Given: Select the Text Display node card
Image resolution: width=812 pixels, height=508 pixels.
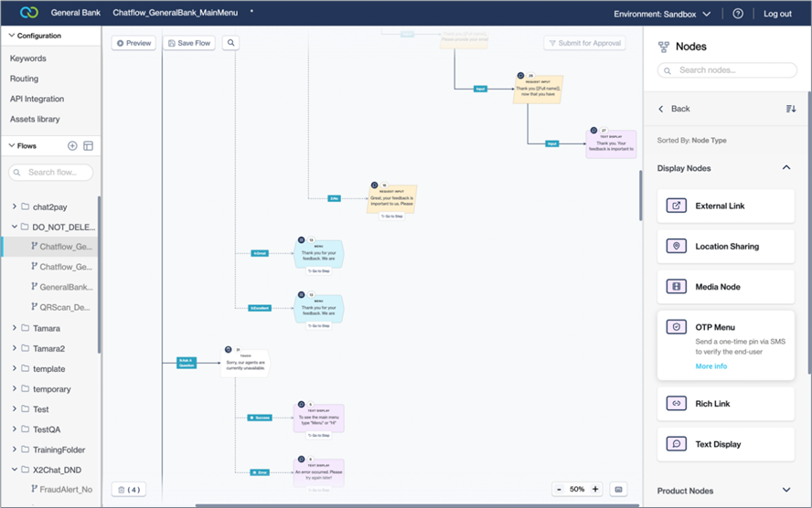Looking at the screenshot, I should click(x=725, y=444).
